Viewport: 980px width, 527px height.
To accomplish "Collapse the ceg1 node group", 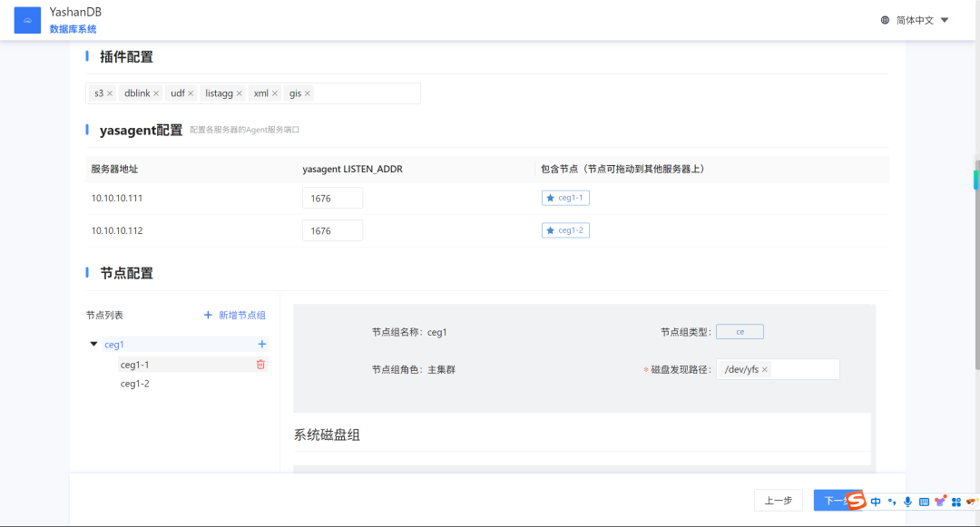I will click(93, 344).
